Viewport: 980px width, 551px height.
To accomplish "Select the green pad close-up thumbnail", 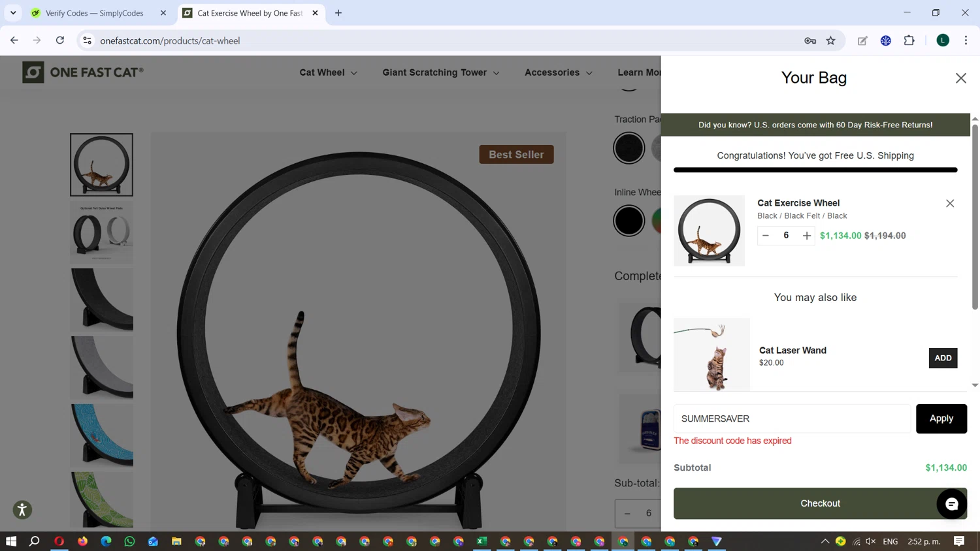I will tap(101, 499).
